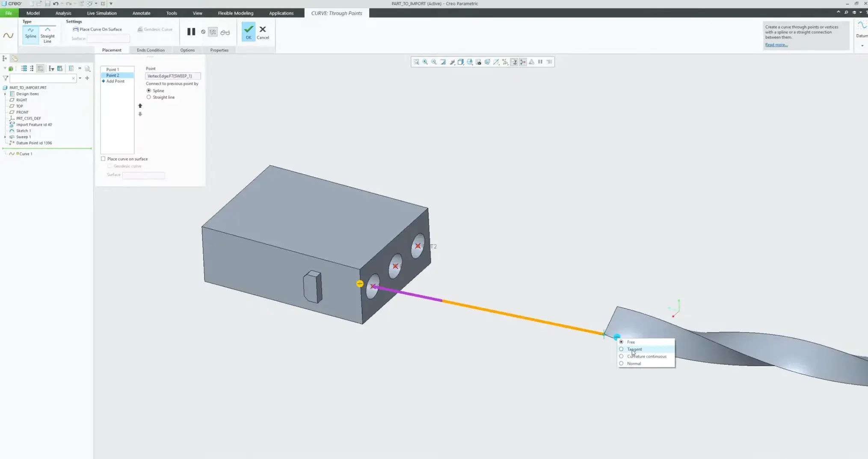Switch to the Ends Condition tab

pyautogui.click(x=151, y=50)
